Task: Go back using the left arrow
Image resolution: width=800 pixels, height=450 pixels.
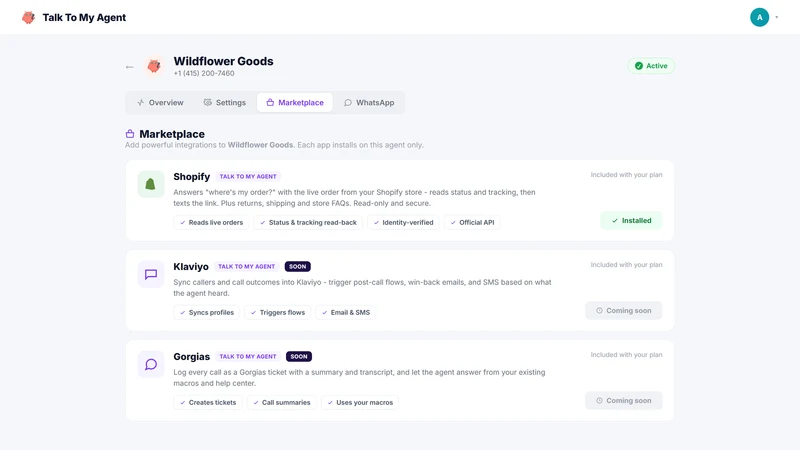Action: pyautogui.click(x=130, y=67)
